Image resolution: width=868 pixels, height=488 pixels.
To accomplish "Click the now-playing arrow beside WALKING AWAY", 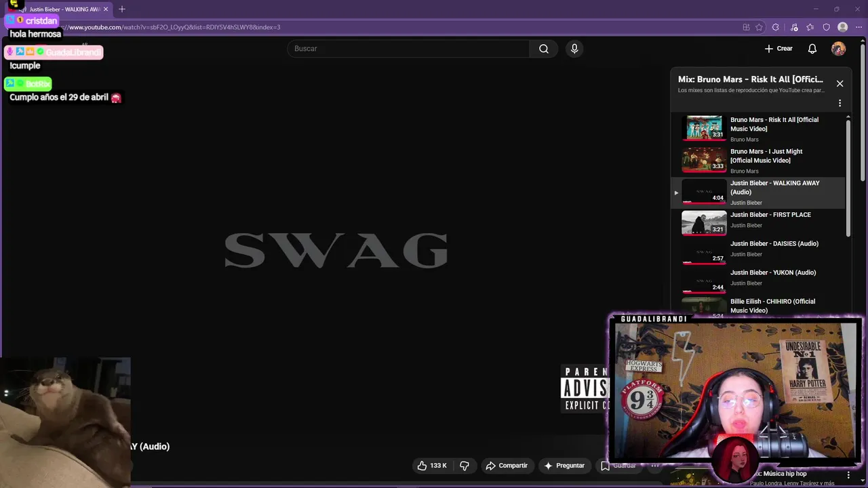I will click(x=676, y=193).
